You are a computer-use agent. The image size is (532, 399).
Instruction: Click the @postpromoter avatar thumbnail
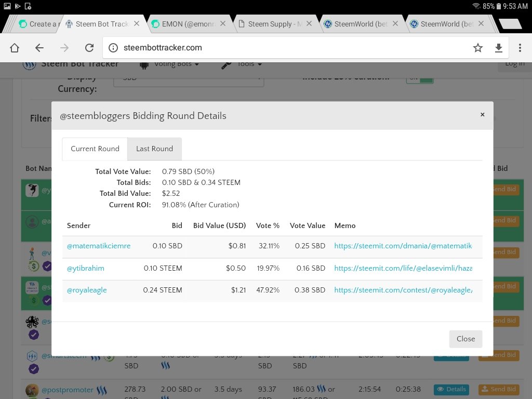point(32,391)
